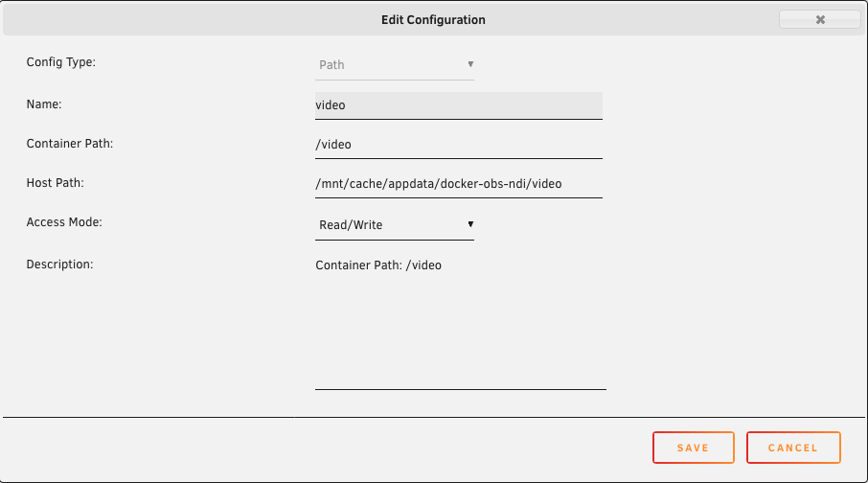The width and height of the screenshot is (868, 483).
Task: Click the divider line above Save and Cancel
Action: click(434, 417)
